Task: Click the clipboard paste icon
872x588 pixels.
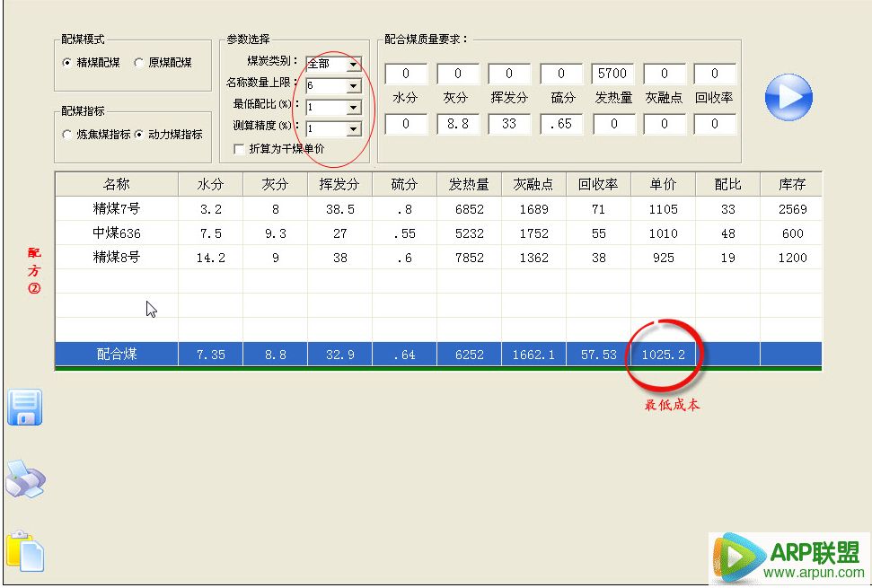Action: (25, 550)
